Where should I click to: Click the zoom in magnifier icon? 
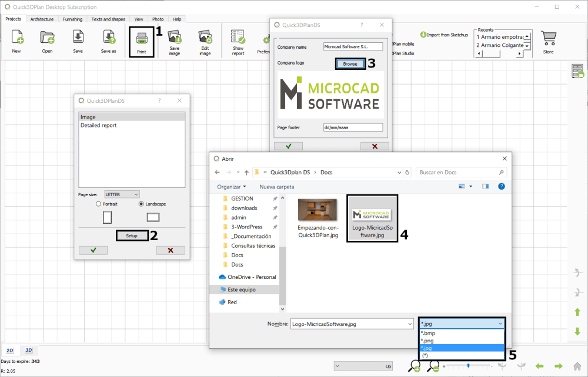tap(415, 366)
